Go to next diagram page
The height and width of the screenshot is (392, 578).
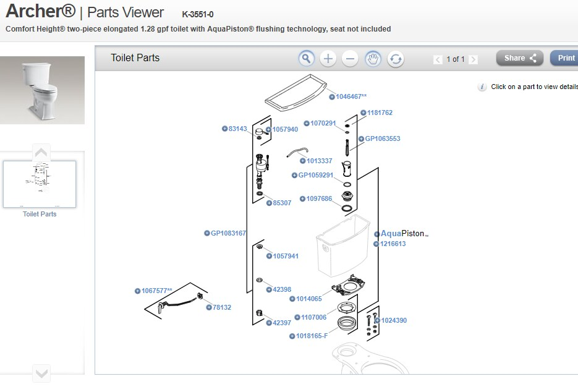[x=474, y=59]
